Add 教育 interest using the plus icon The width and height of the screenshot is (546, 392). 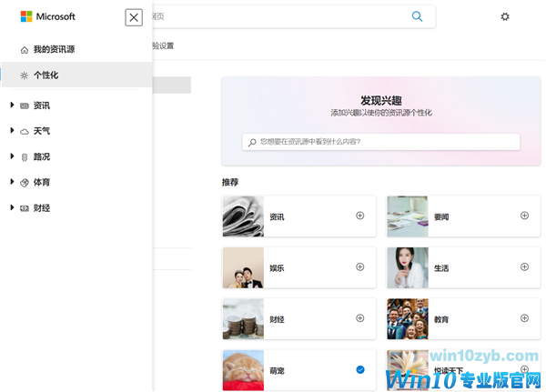tap(524, 318)
